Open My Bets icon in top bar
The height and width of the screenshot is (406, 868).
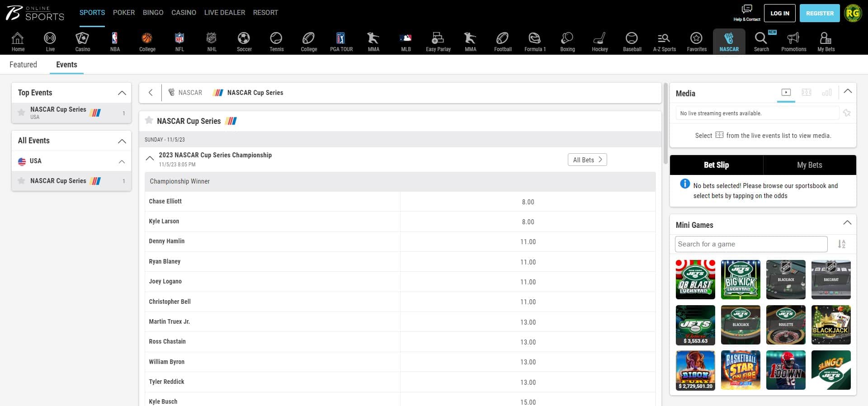[826, 42]
